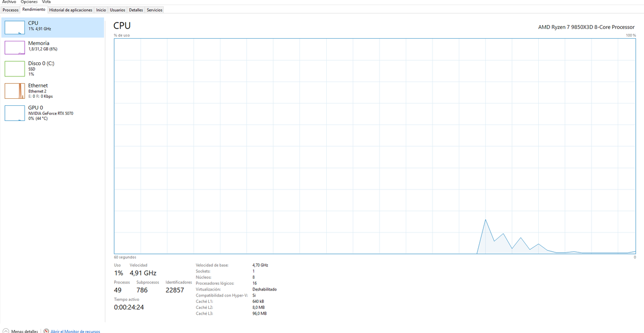Open the Archivo menu
Image resolution: width=644 pixels, height=333 pixels.
coord(9,2)
